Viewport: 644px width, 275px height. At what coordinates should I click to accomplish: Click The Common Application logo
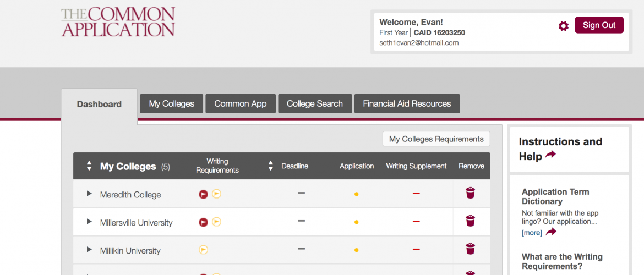[x=118, y=22]
